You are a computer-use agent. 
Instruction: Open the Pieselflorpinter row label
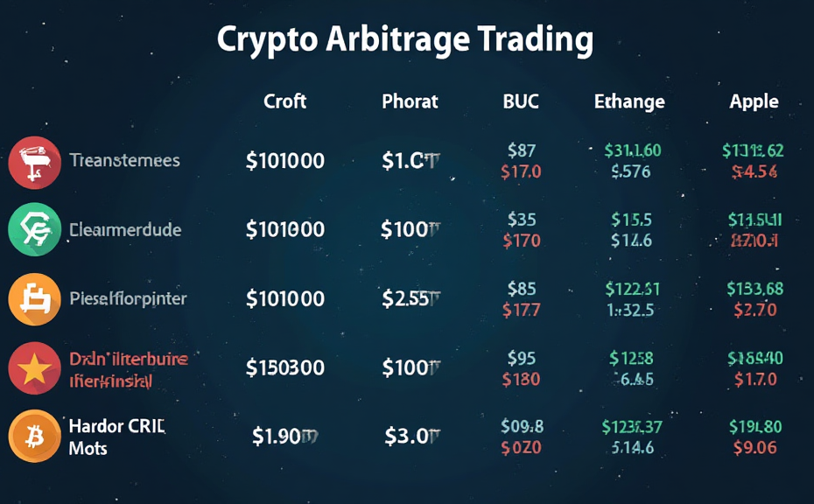pos(128,298)
